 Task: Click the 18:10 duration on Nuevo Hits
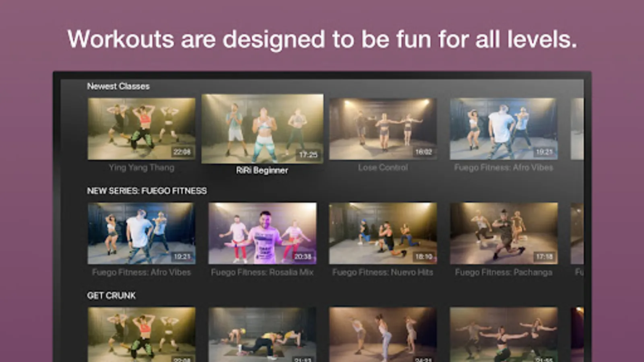click(x=423, y=256)
